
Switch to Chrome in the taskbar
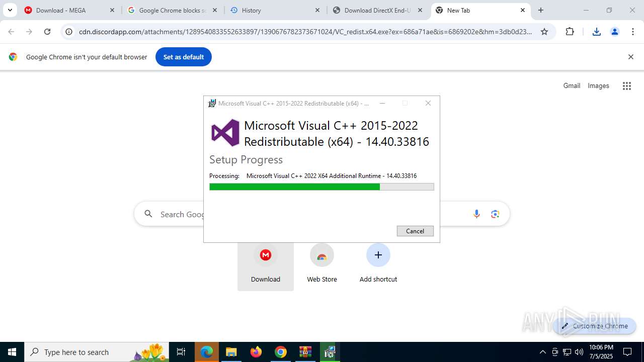281,352
